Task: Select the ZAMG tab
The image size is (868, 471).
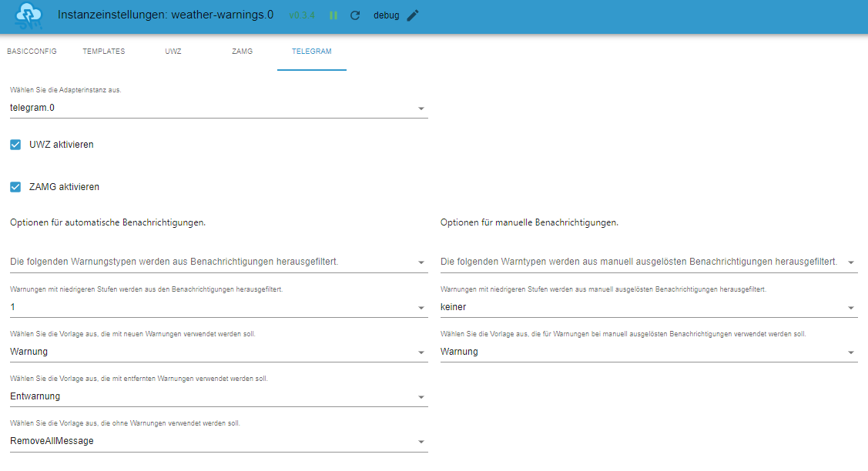Action: [x=242, y=52]
